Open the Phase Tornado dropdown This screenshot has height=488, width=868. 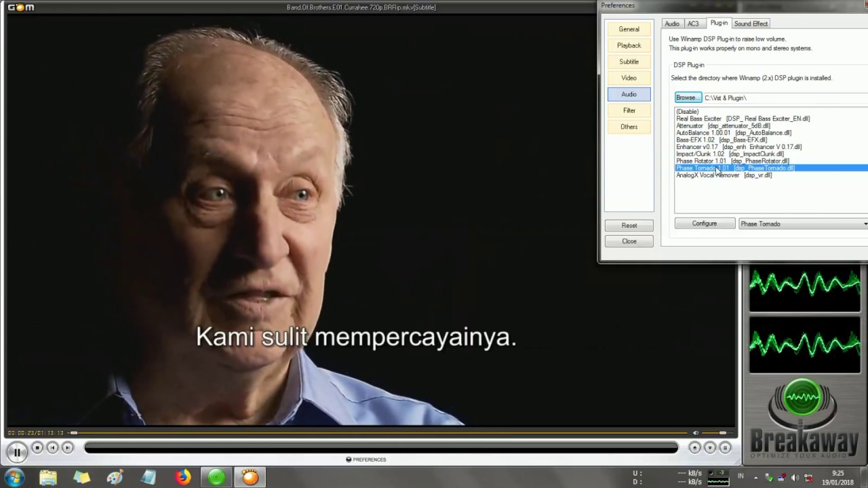803,224
